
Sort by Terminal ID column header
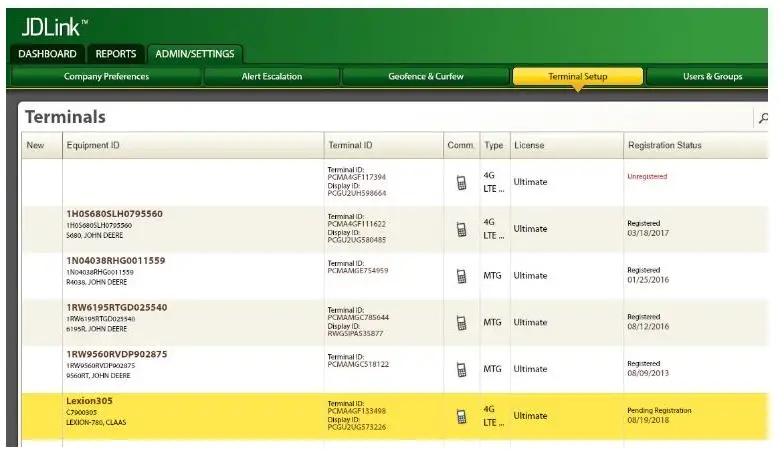click(384, 145)
